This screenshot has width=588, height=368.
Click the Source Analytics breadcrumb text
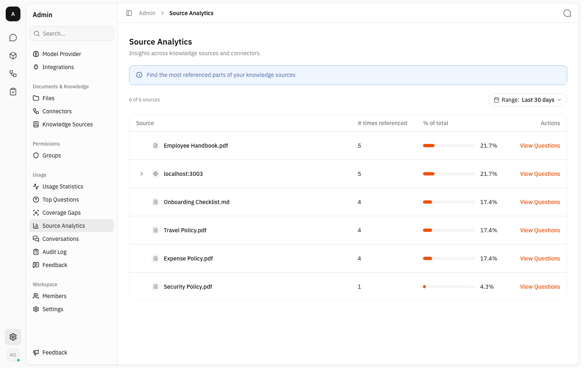tap(192, 13)
